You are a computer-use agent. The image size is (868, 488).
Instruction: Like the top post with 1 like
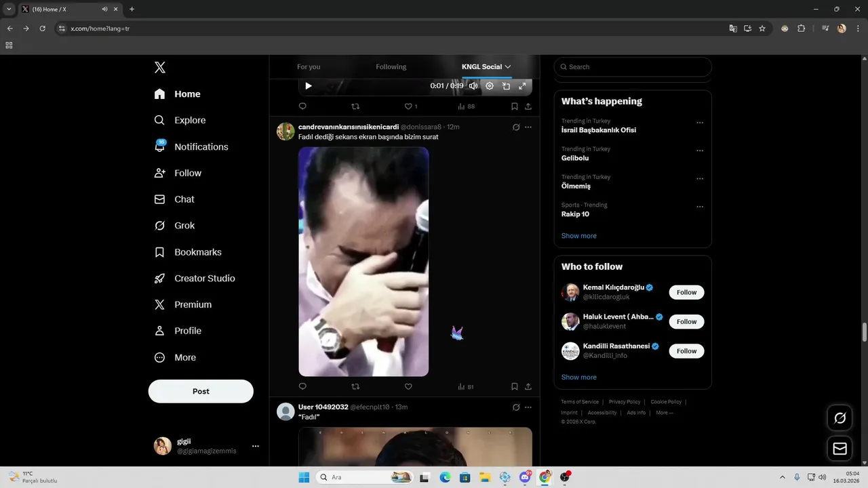410,106
